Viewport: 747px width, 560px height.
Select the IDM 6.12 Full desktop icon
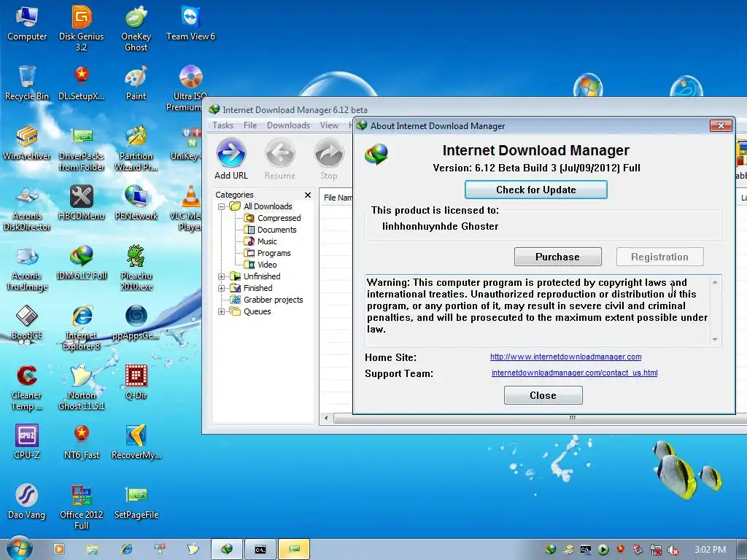click(x=82, y=262)
